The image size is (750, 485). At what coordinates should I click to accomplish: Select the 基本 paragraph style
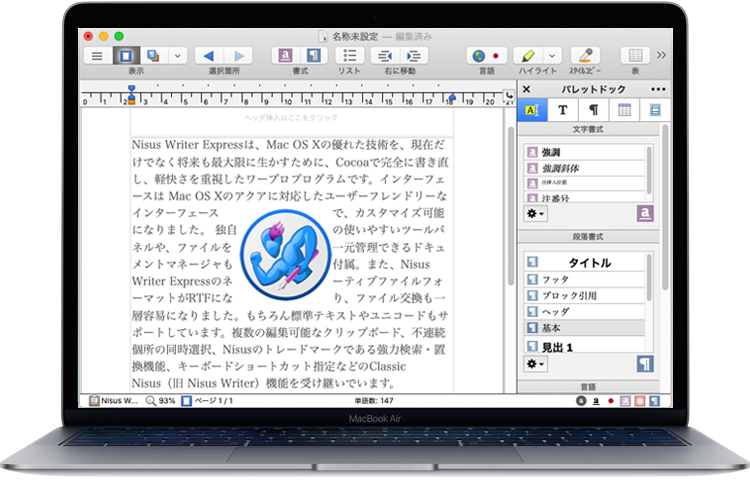[585, 328]
